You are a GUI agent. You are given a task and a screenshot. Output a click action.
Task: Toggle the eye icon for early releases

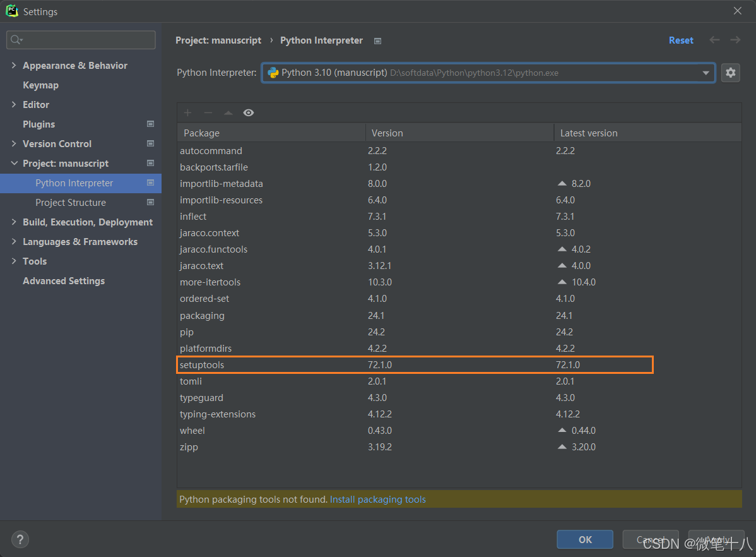tap(248, 113)
